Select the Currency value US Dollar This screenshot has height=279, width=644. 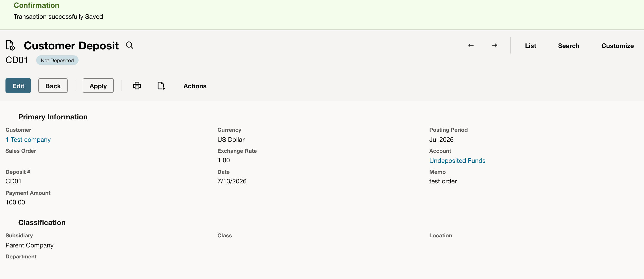231,139
